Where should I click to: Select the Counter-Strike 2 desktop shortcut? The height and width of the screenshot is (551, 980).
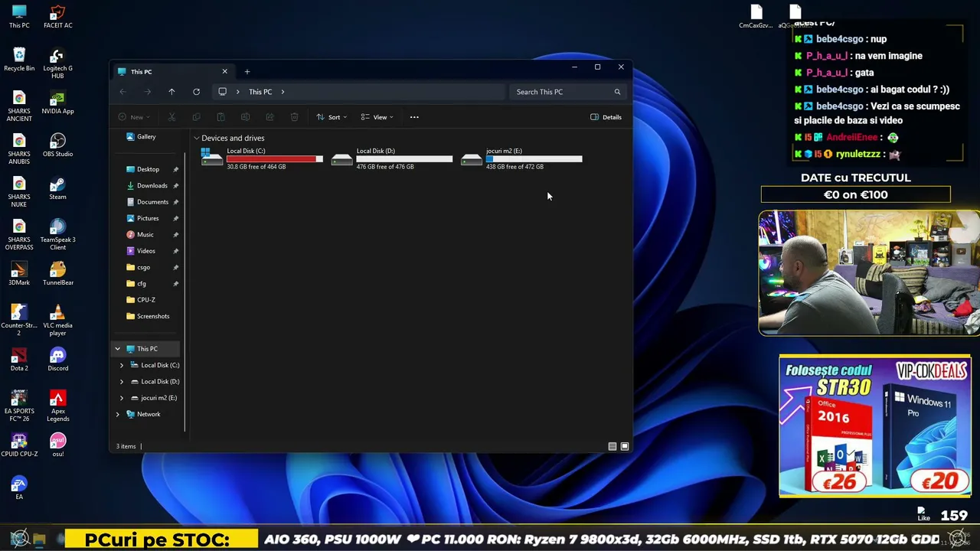[19, 321]
